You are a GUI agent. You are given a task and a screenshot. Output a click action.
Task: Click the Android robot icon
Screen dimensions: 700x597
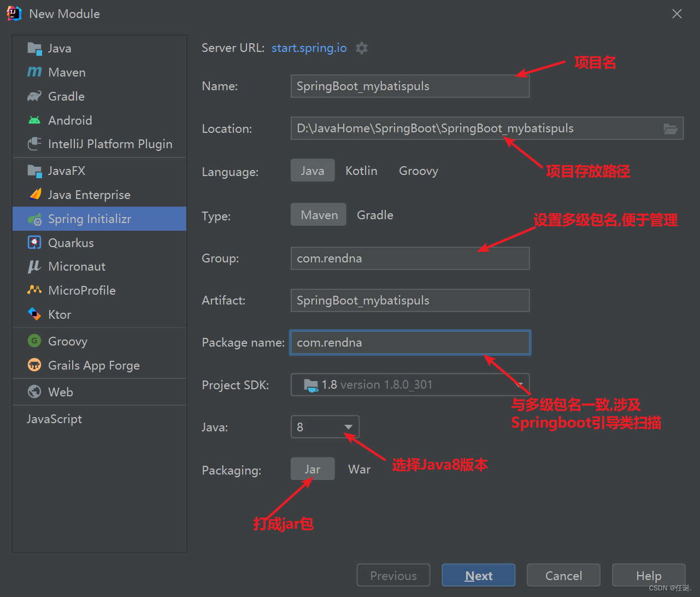(34, 120)
